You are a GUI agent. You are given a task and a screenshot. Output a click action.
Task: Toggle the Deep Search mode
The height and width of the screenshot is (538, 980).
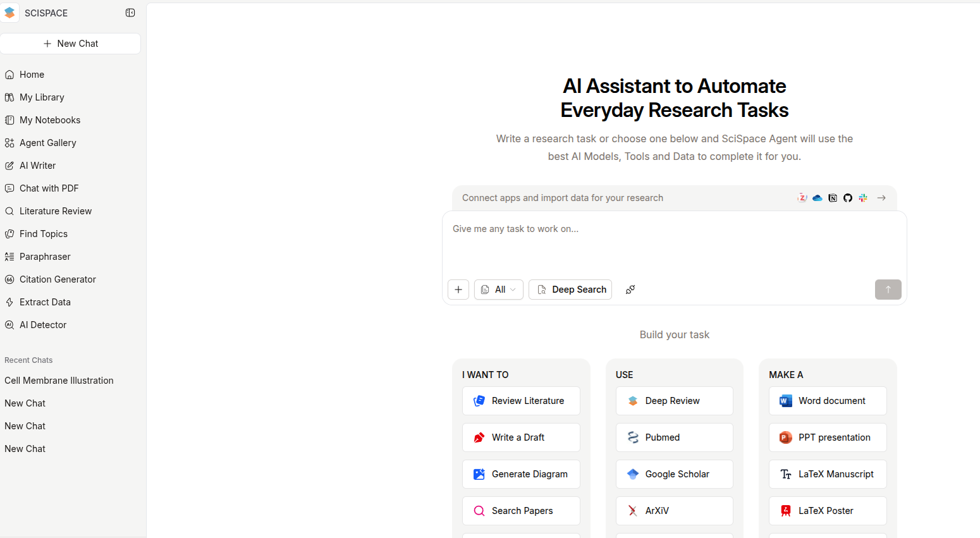pyautogui.click(x=570, y=290)
